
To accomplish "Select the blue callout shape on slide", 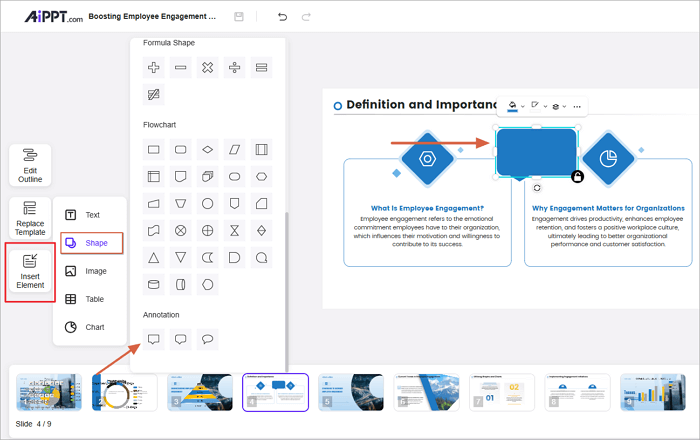I will pyautogui.click(x=537, y=152).
